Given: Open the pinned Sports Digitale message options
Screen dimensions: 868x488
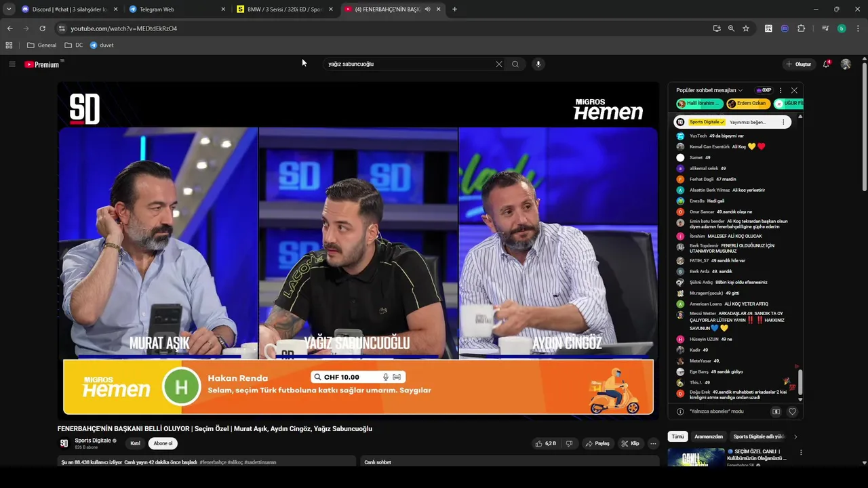Looking at the screenshot, I should tap(783, 122).
